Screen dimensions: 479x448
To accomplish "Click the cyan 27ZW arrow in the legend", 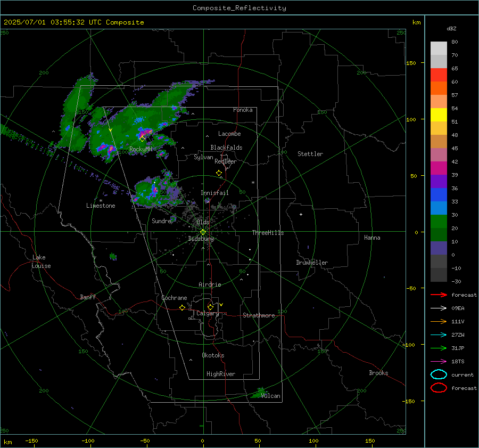I will click(x=439, y=335).
